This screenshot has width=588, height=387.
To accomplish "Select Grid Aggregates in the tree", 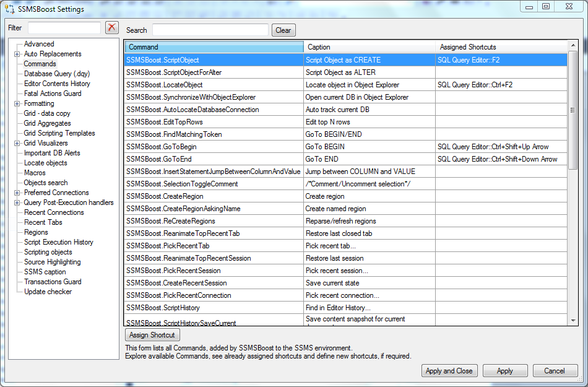I will point(47,123).
